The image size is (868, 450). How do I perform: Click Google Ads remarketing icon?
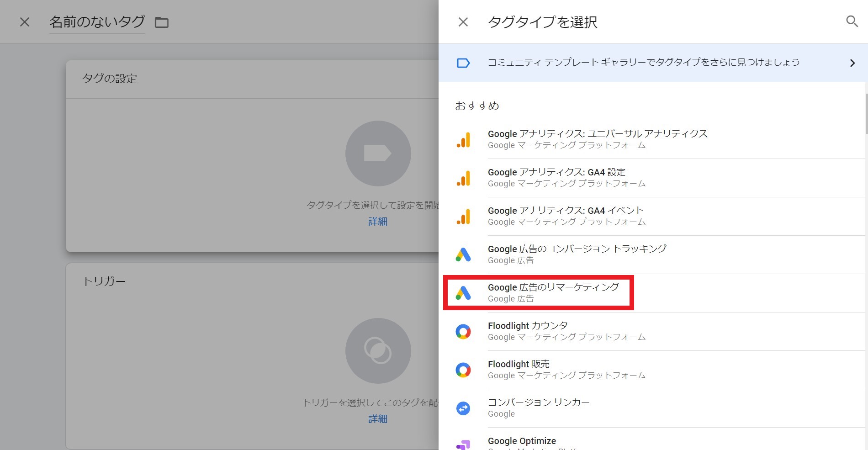463,293
